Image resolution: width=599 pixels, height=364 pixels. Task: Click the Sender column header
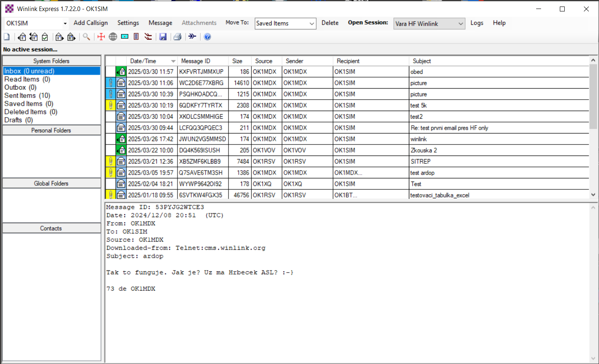307,61
